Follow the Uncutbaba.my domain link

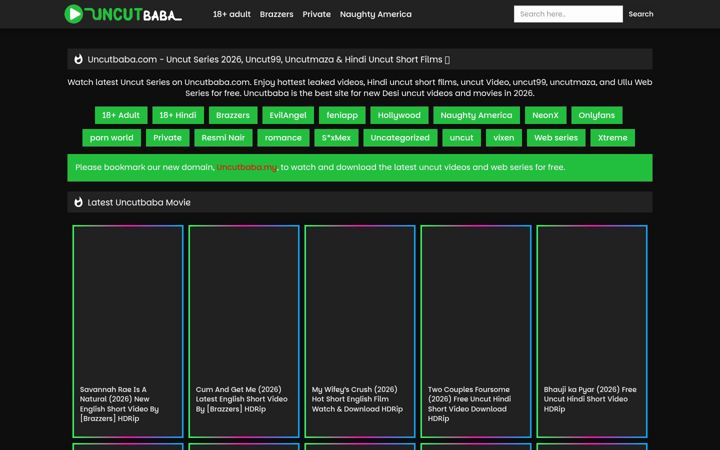(x=247, y=168)
